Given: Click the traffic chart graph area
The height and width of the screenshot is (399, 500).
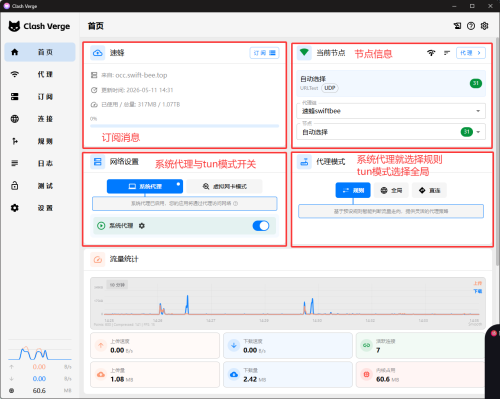Looking at the screenshot, I should pos(288,303).
